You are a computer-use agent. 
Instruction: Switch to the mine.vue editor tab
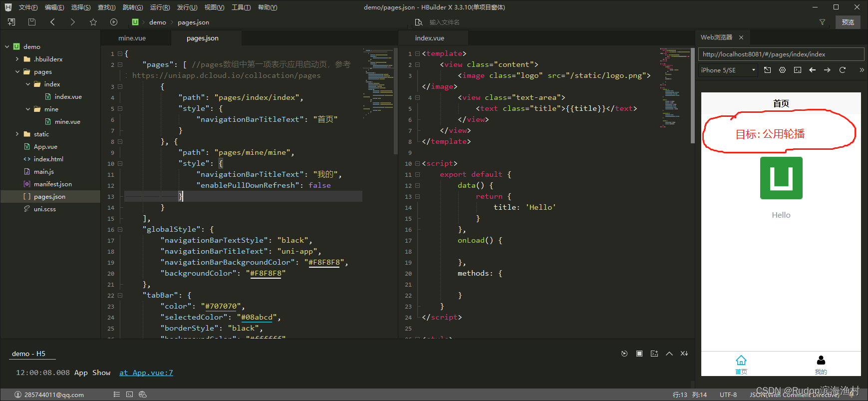click(132, 38)
